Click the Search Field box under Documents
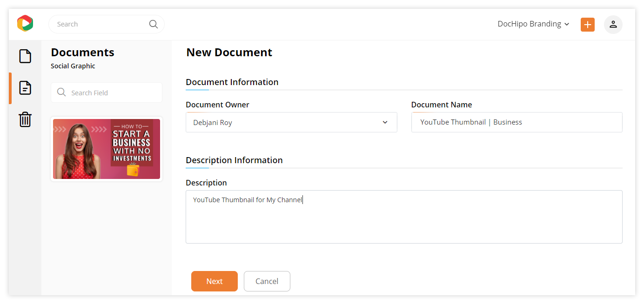Viewport: 644px width, 304px height. 107,93
